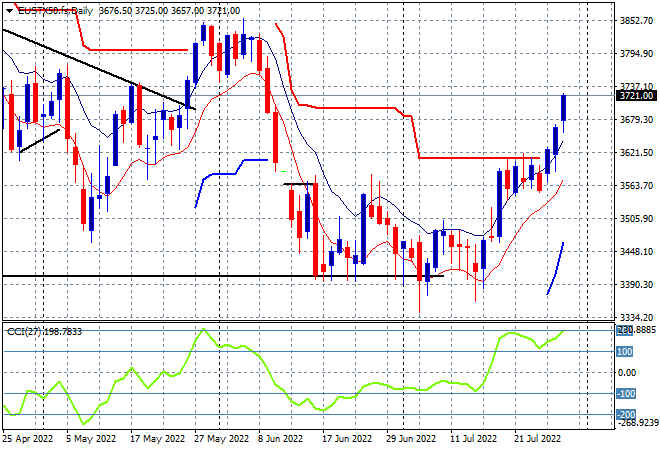
Task: Select the black horizontal support line near 3400
Action: [x=223, y=276]
